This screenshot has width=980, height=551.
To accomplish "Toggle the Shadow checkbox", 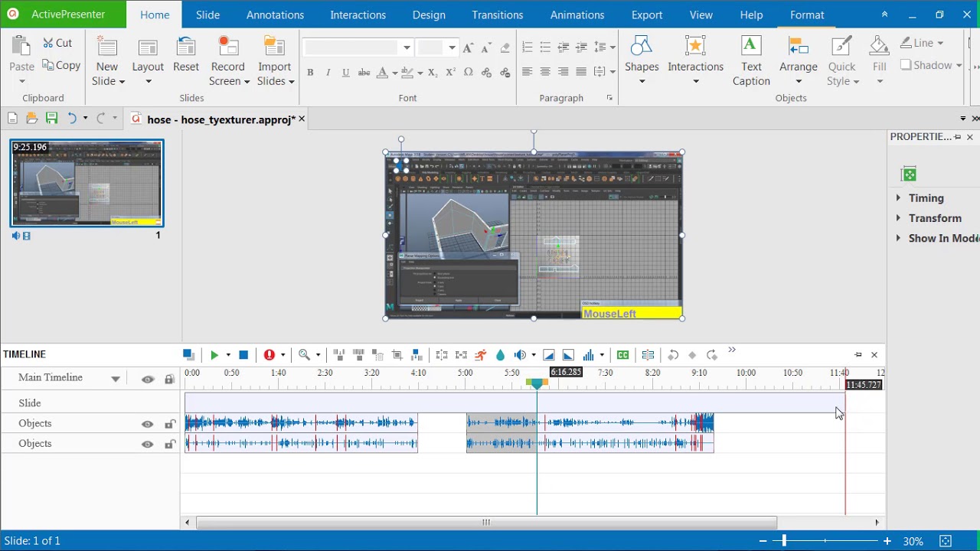I will pyautogui.click(x=906, y=65).
